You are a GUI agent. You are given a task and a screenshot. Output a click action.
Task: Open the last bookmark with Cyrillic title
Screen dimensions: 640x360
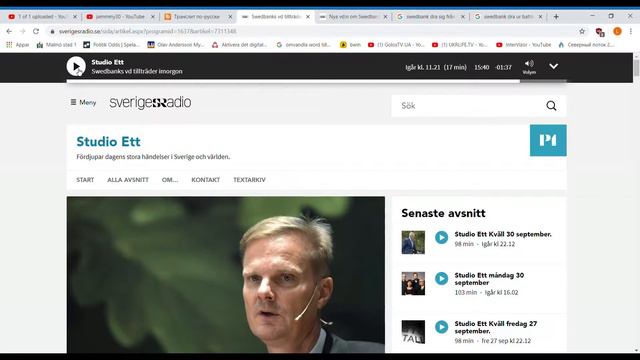[586, 44]
